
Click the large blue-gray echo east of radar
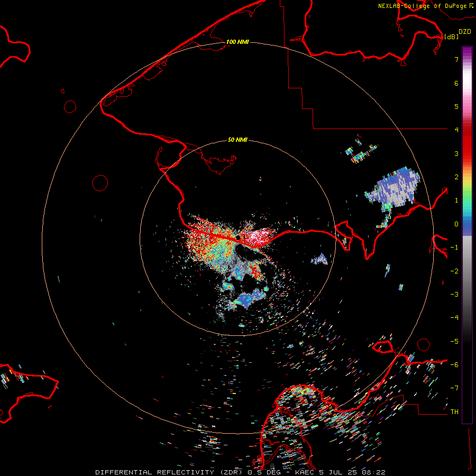point(393,189)
